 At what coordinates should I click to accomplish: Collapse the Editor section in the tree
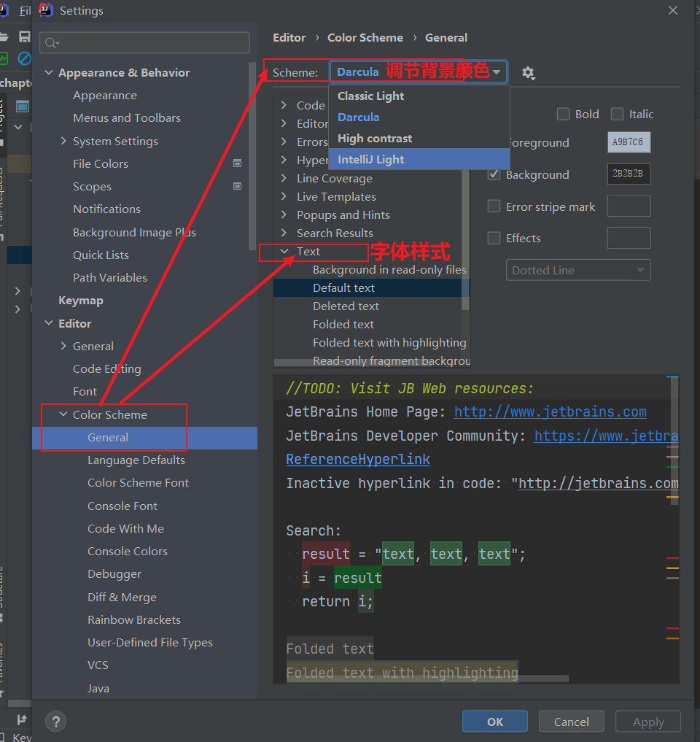49,323
